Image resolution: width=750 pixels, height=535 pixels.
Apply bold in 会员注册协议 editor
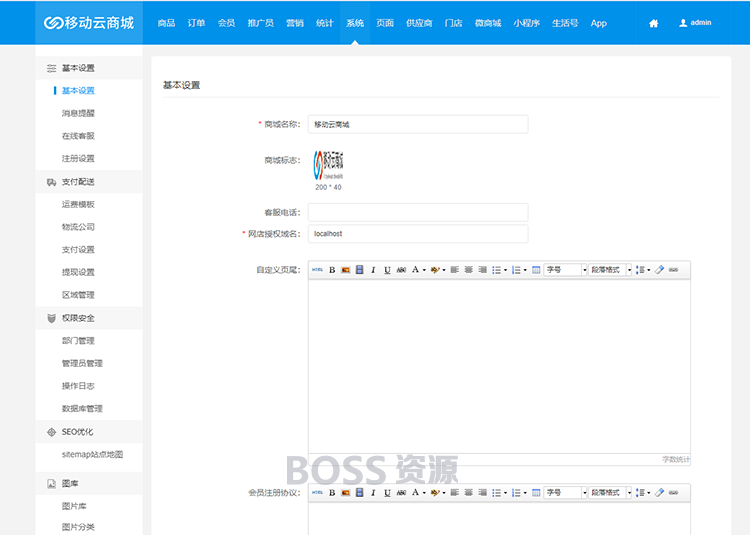(332, 492)
